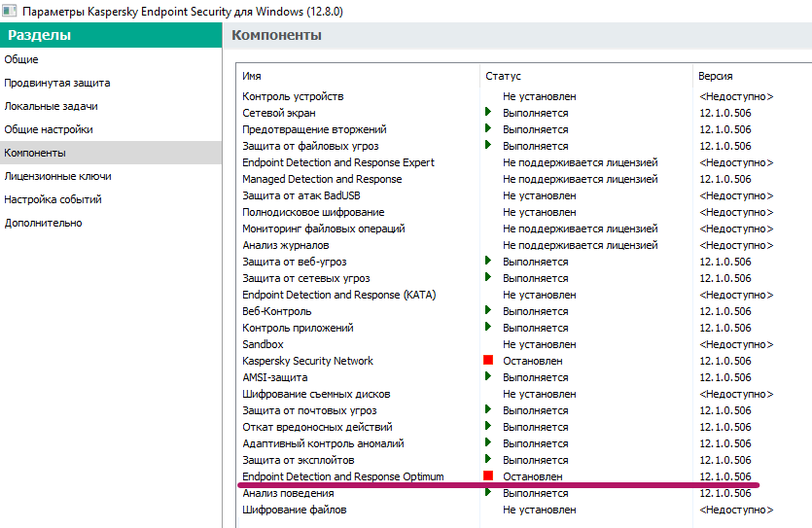Select the Компоненты section
Viewport: 812px width, 528px height.
[x=111, y=153]
